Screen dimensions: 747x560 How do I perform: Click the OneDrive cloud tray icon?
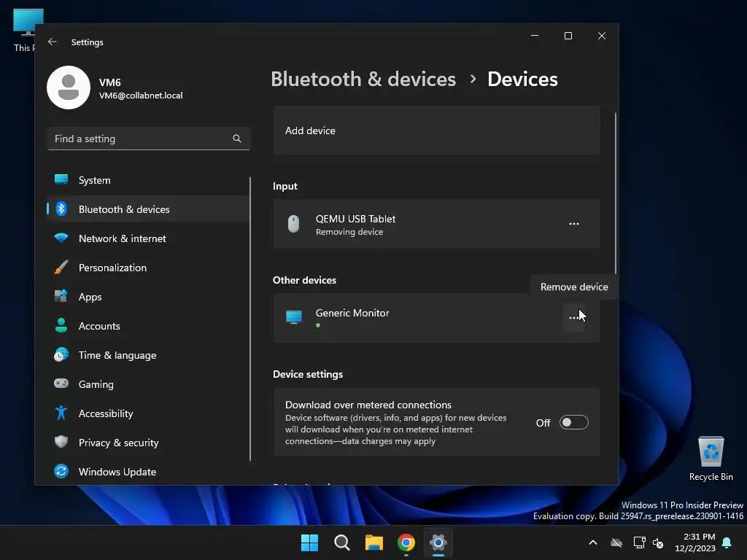(616, 542)
